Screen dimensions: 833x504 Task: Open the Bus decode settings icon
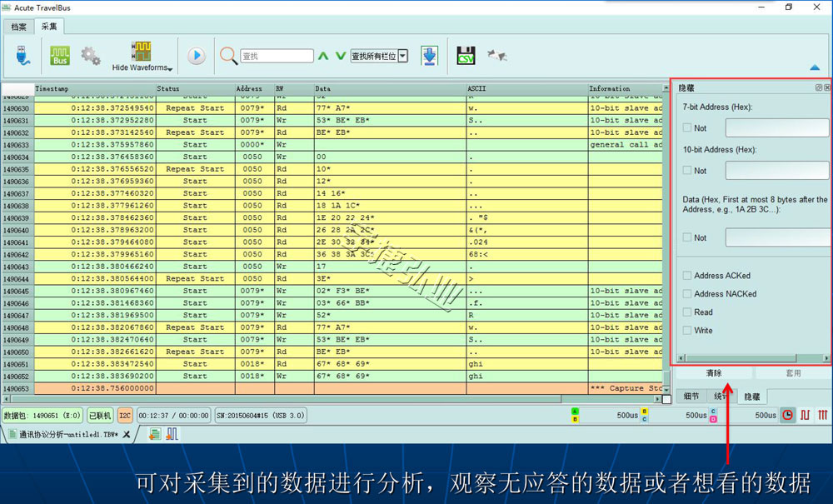coord(60,55)
